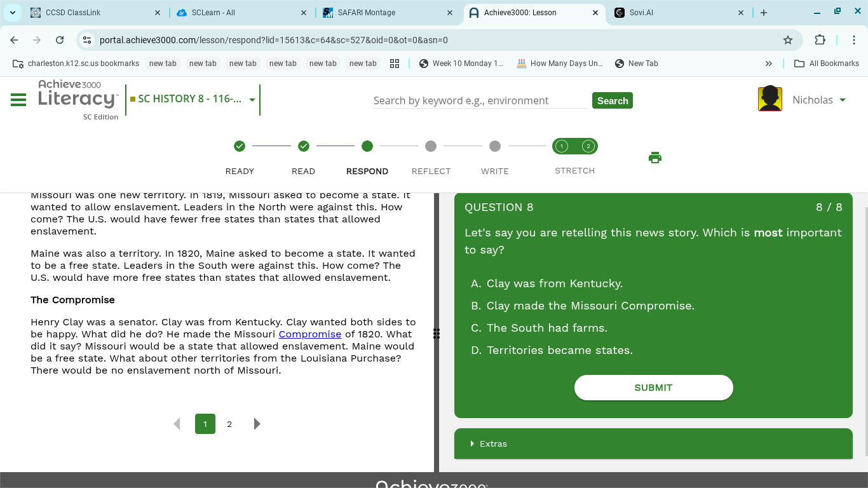The width and height of the screenshot is (868, 488).
Task: Reload the page
Action: click(x=60, y=40)
